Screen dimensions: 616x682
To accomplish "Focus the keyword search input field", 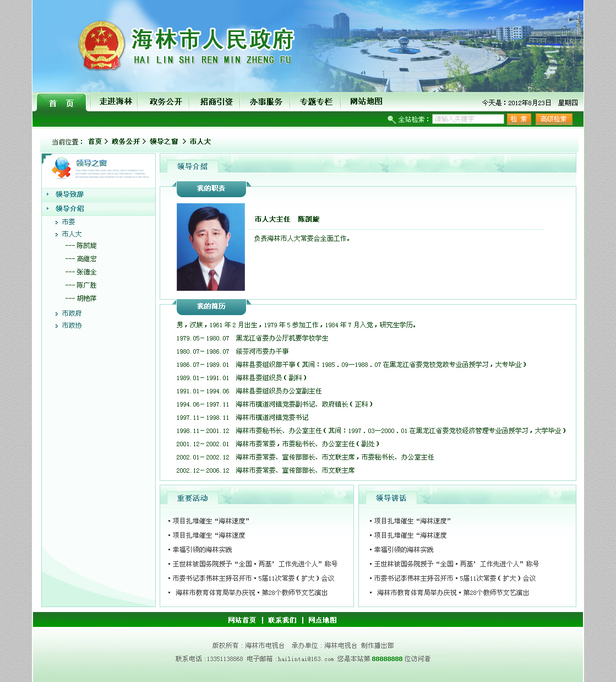I will 468,119.
